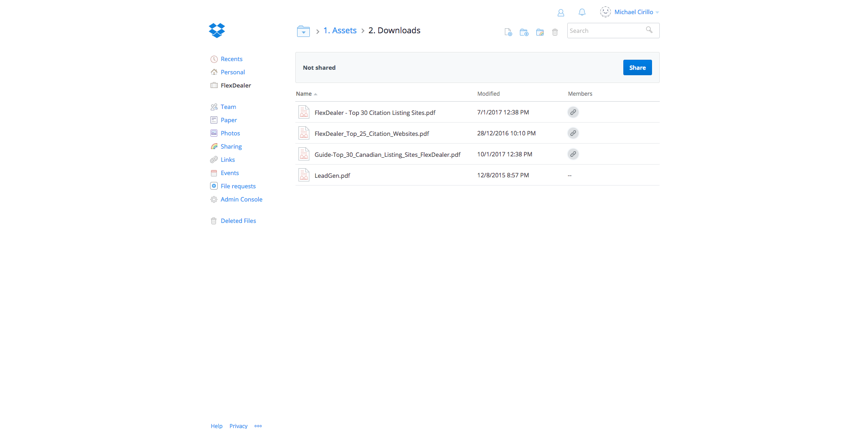Click the upload file icon
868x429 pixels.
pyautogui.click(x=508, y=32)
